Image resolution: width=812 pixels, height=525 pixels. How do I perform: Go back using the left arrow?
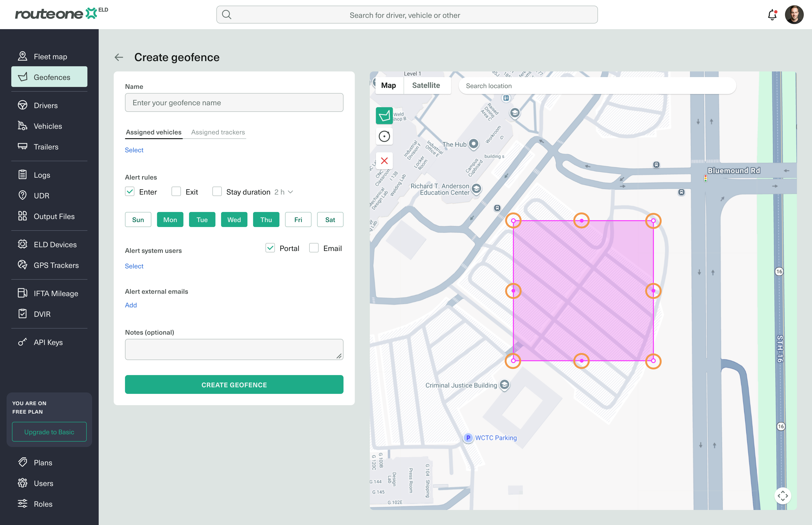pyautogui.click(x=119, y=57)
